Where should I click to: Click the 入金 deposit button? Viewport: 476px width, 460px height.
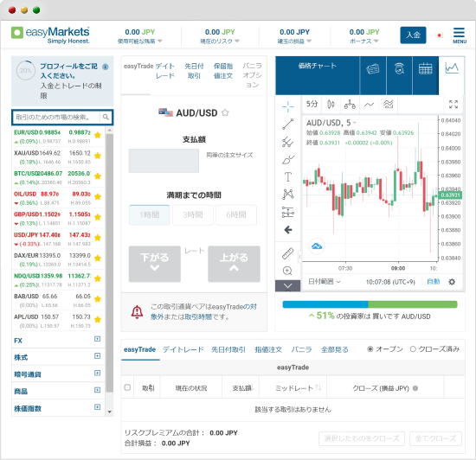click(413, 35)
